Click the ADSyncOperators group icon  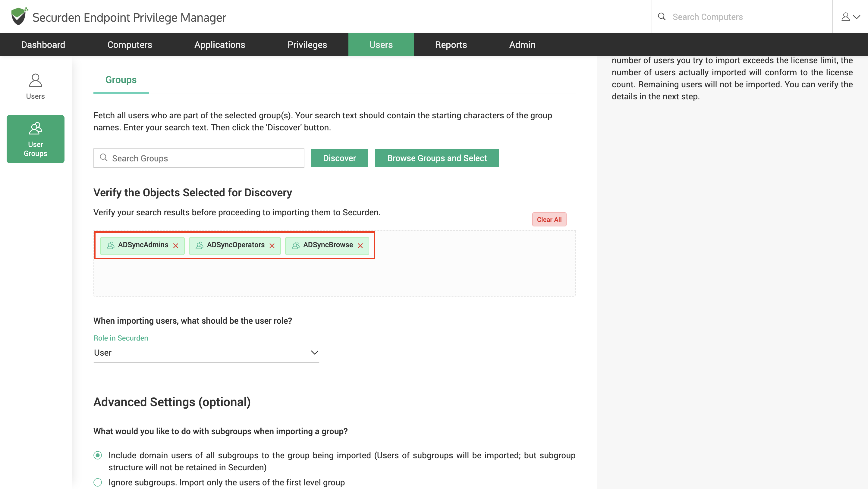pos(200,245)
